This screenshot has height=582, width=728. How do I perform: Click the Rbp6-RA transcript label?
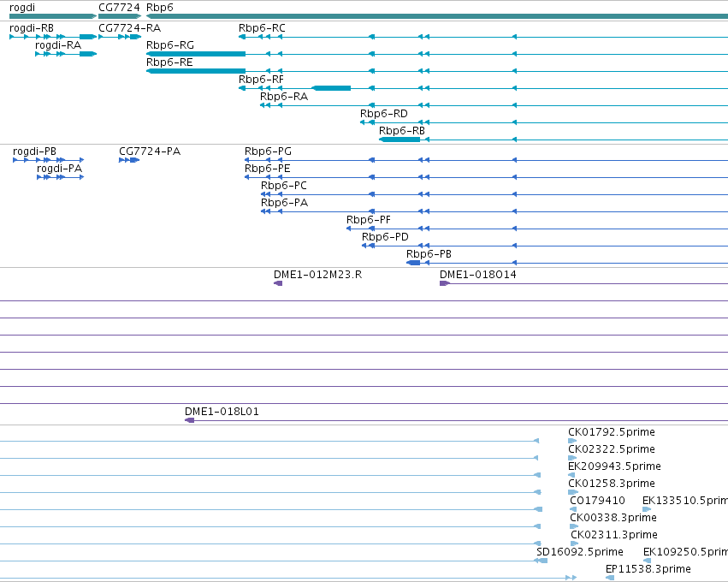[284, 97]
